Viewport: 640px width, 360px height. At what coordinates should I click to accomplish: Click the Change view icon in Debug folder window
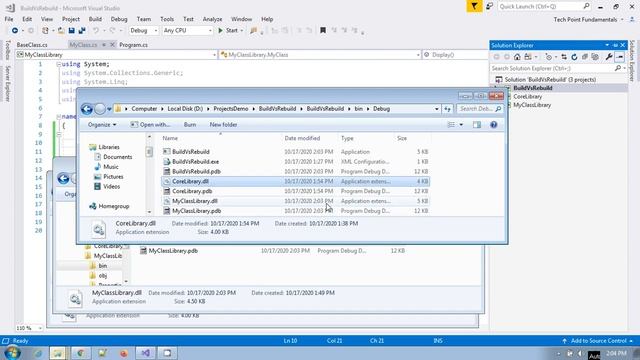point(451,125)
